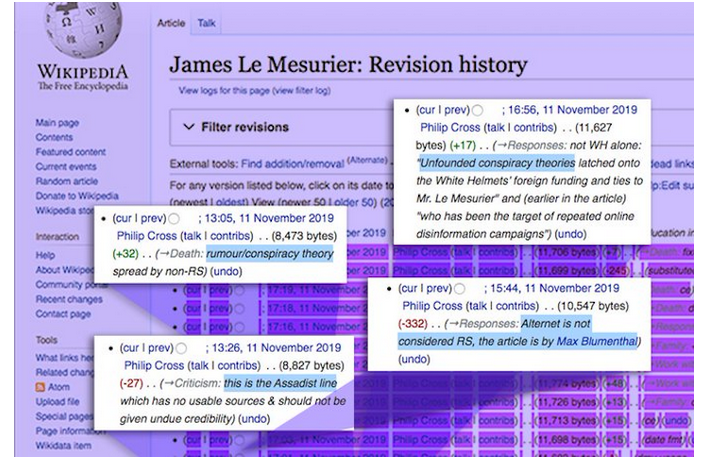
Task: Select radio button for 13:26 revision
Action: click(x=181, y=348)
